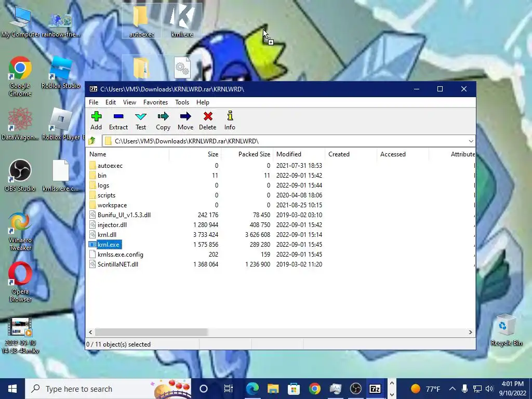Select the Roblox Studio desktop shortcut
This screenshot has height=399, width=532.
61,73
